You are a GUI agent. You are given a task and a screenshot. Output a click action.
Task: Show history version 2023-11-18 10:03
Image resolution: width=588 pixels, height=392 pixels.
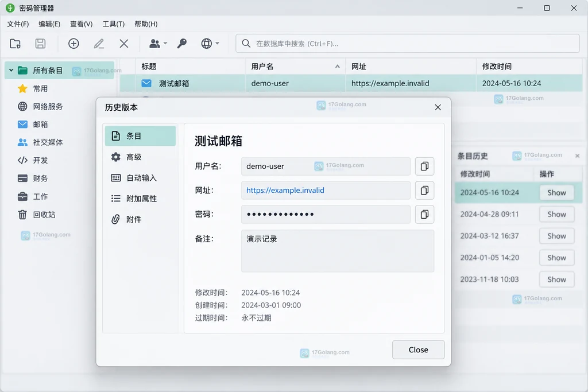[556, 280]
